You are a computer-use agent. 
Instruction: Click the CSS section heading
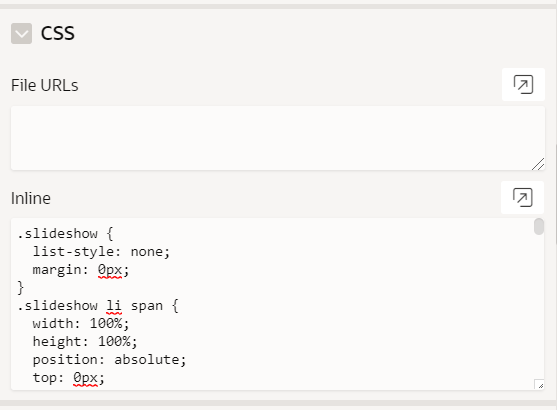(x=58, y=33)
